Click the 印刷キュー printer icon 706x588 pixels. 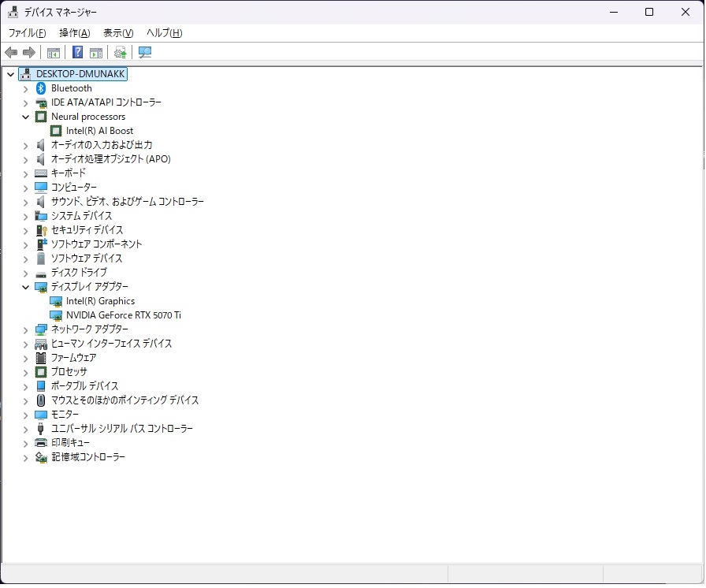41,443
